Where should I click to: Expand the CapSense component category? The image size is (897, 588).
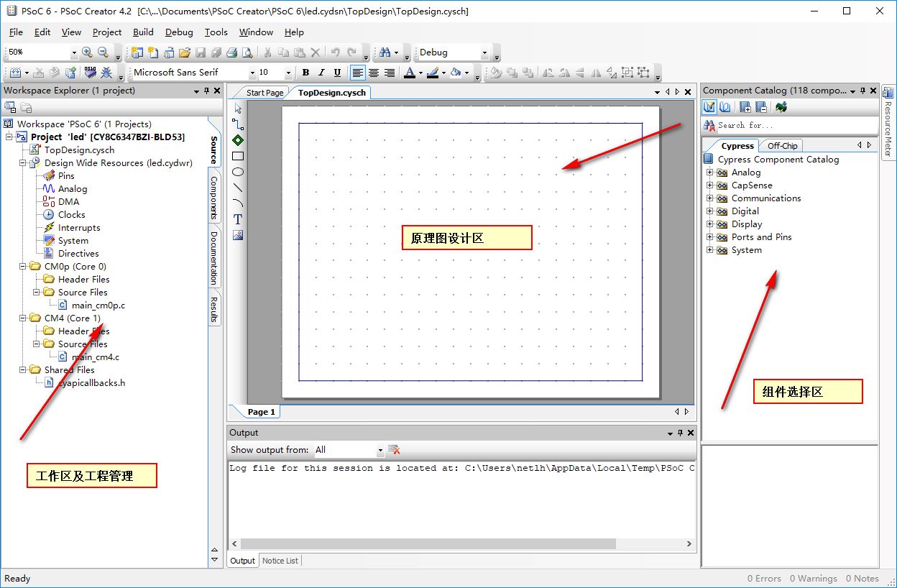[x=710, y=185]
